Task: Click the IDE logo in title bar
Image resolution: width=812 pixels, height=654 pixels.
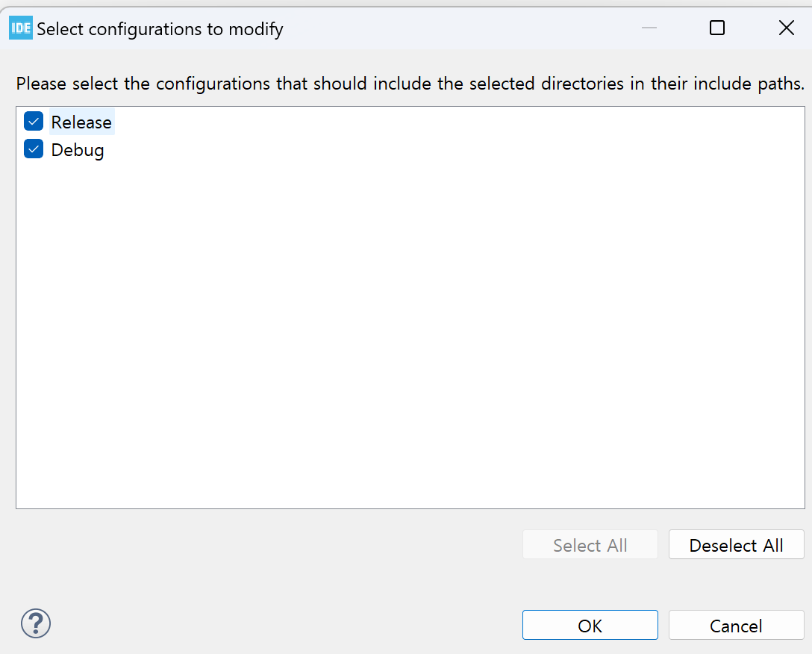Action: coord(20,28)
